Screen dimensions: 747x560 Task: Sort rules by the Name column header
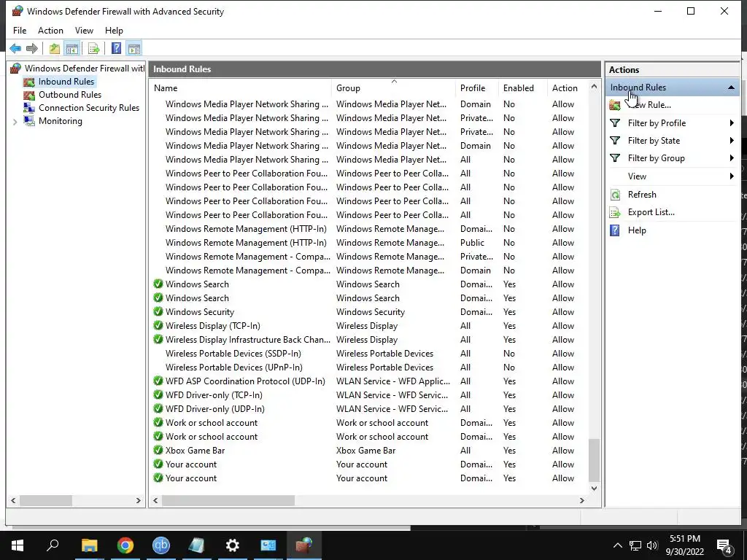pos(241,88)
